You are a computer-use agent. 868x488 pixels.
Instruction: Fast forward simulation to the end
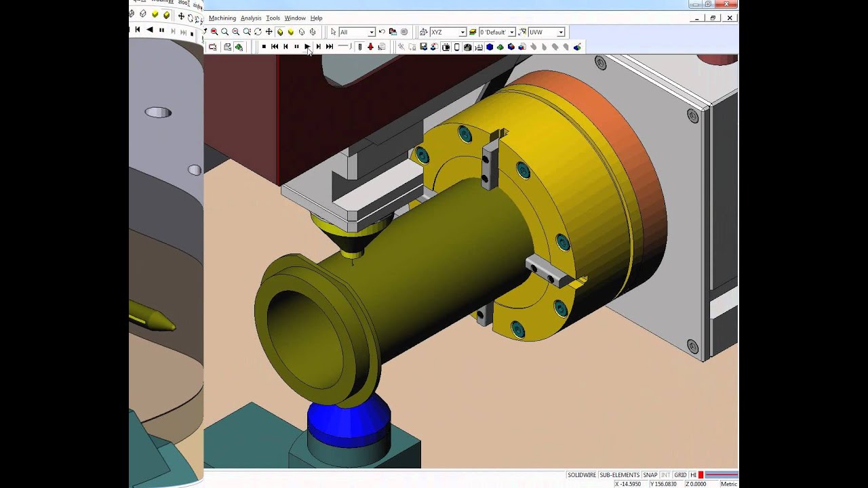pyautogui.click(x=330, y=47)
